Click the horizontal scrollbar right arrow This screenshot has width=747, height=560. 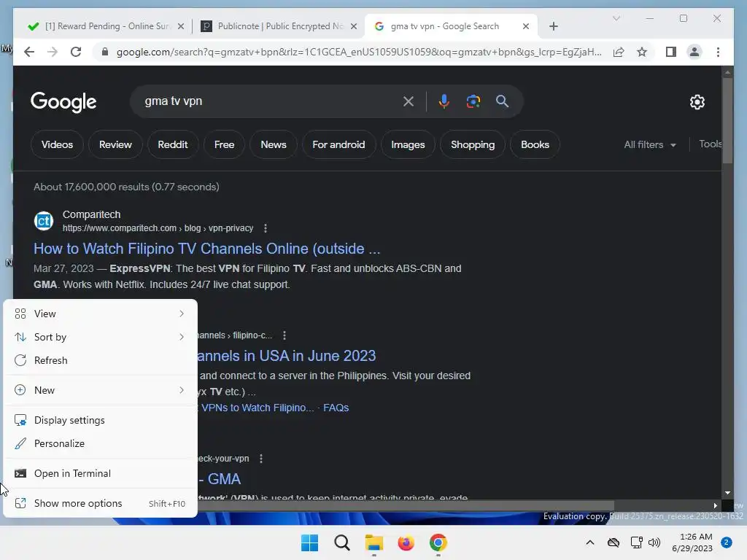click(x=715, y=506)
